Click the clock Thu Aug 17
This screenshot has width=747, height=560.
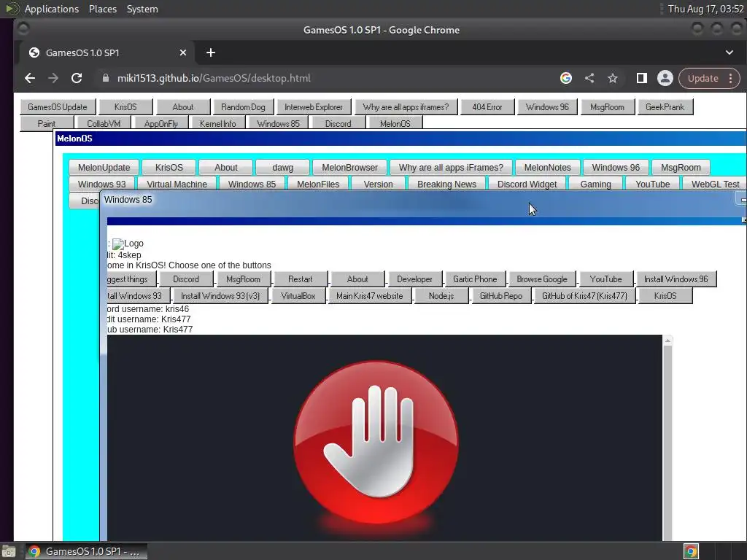705,9
